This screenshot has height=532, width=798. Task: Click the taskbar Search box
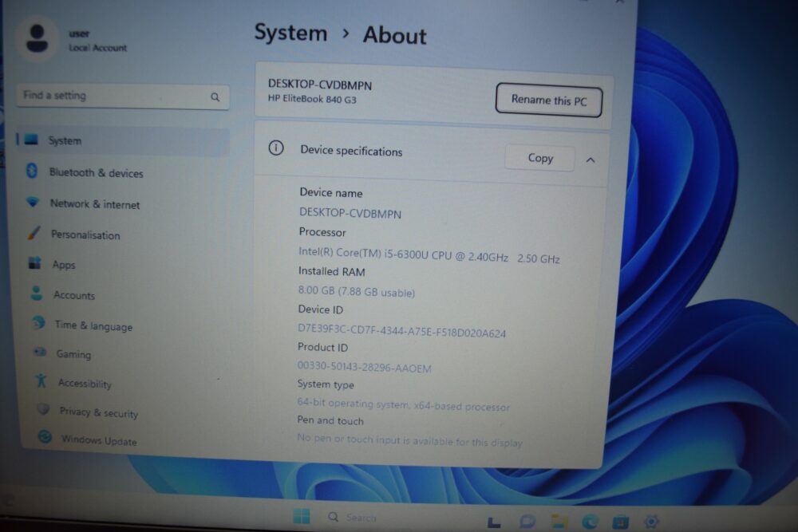pyautogui.click(x=353, y=518)
